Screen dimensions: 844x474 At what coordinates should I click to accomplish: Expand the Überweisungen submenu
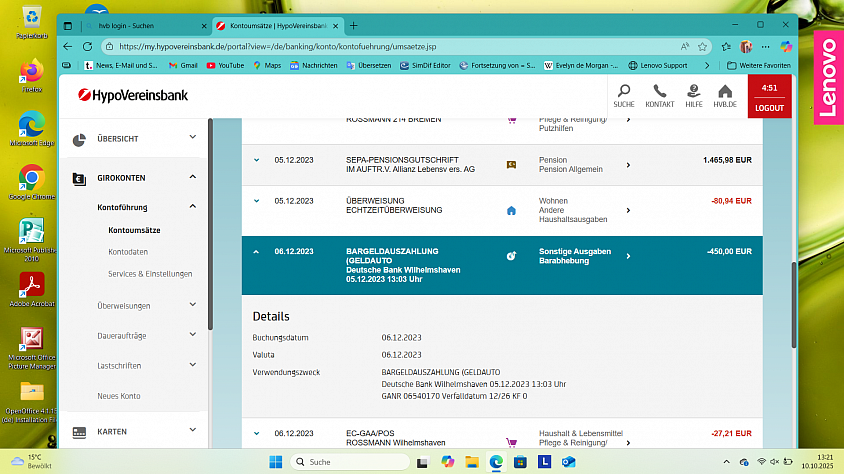point(193,305)
